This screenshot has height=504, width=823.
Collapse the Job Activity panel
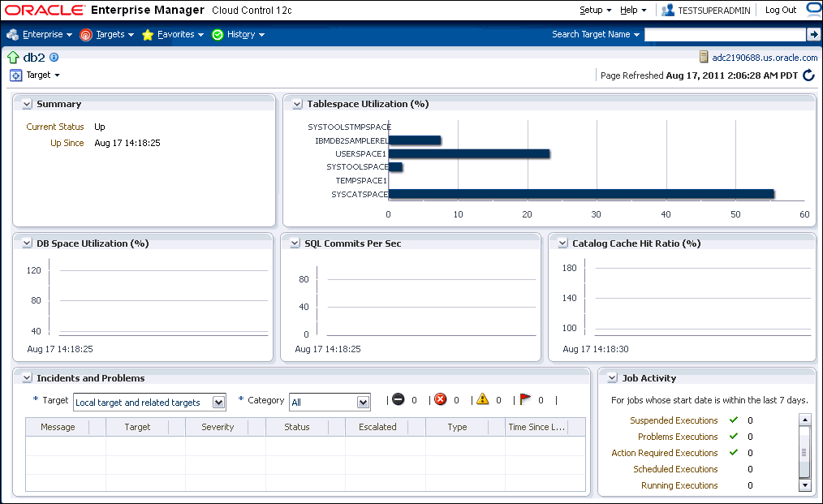(612, 378)
